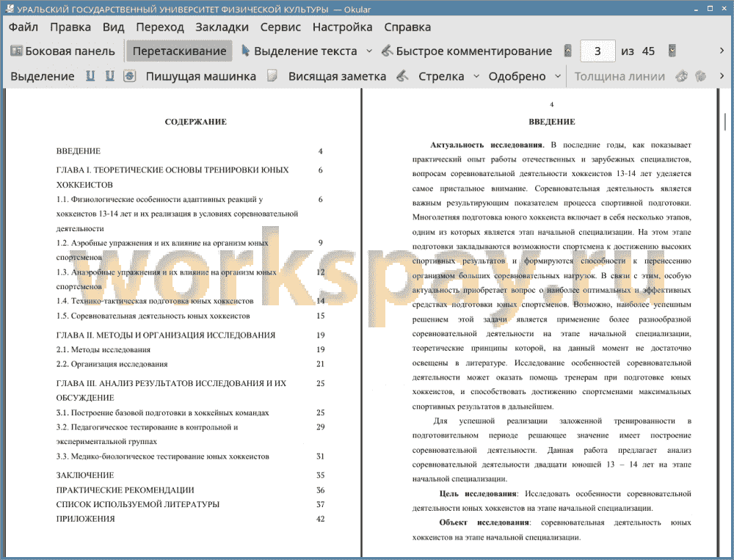The width and height of the screenshot is (734, 560).
Task: Click greyed icon right after Толщина линии
Action: 682,76
